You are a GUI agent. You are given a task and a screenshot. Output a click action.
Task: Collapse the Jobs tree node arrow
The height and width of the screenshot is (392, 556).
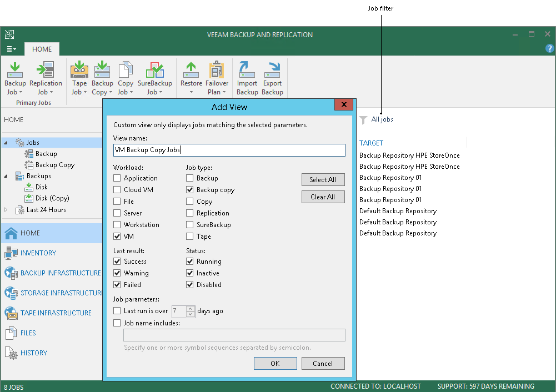point(6,143)
